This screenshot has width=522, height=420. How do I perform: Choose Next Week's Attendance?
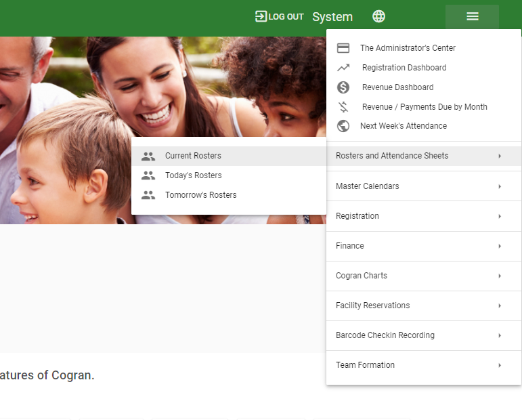[424, 126]
